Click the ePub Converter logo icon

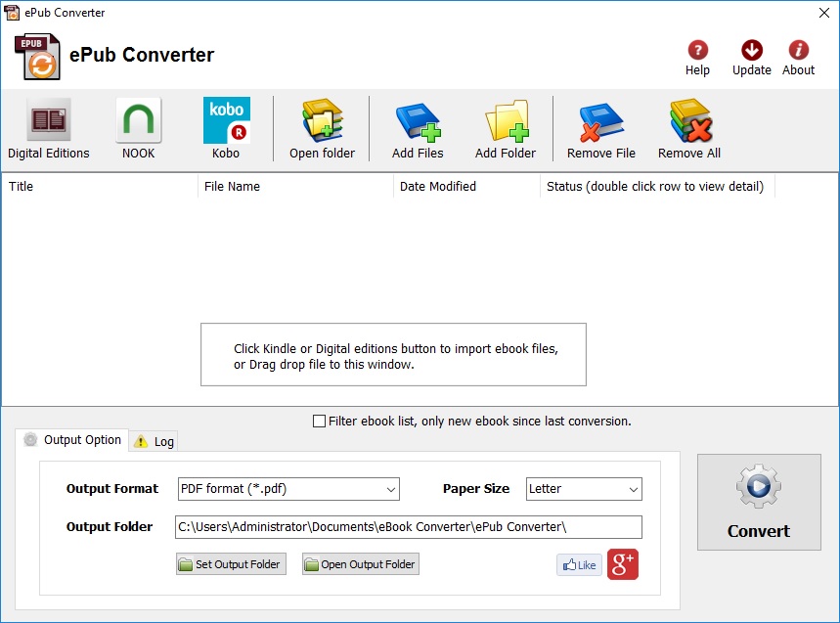point(37,57)
